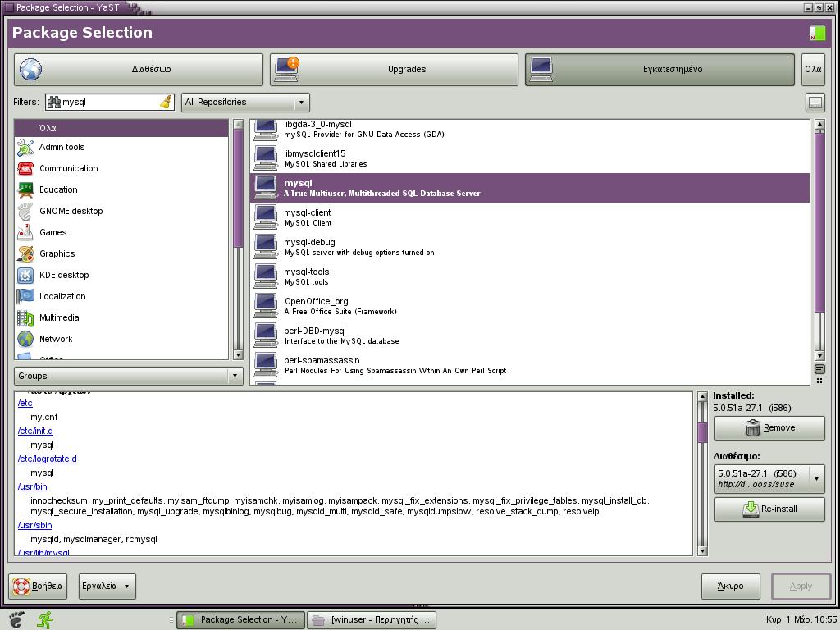Switch to the Όλα tab at top right
840x630 pixels.
coord(813,69)
